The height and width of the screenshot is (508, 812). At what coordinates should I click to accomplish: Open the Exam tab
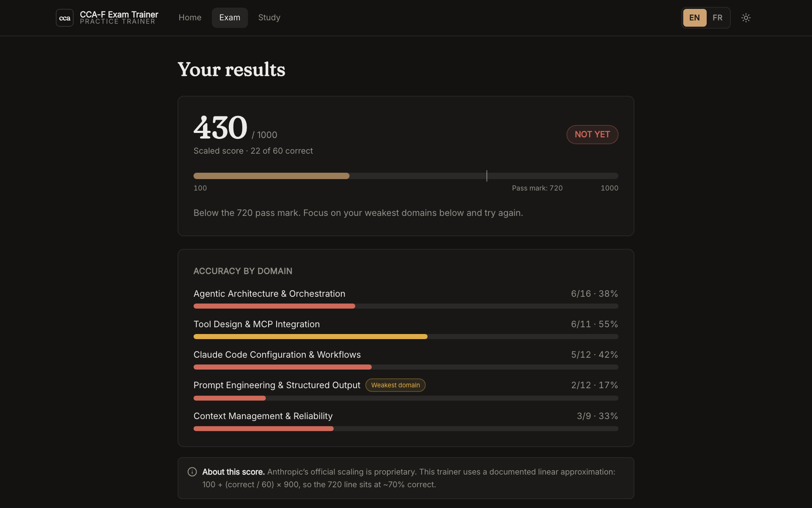click(230, 18)
